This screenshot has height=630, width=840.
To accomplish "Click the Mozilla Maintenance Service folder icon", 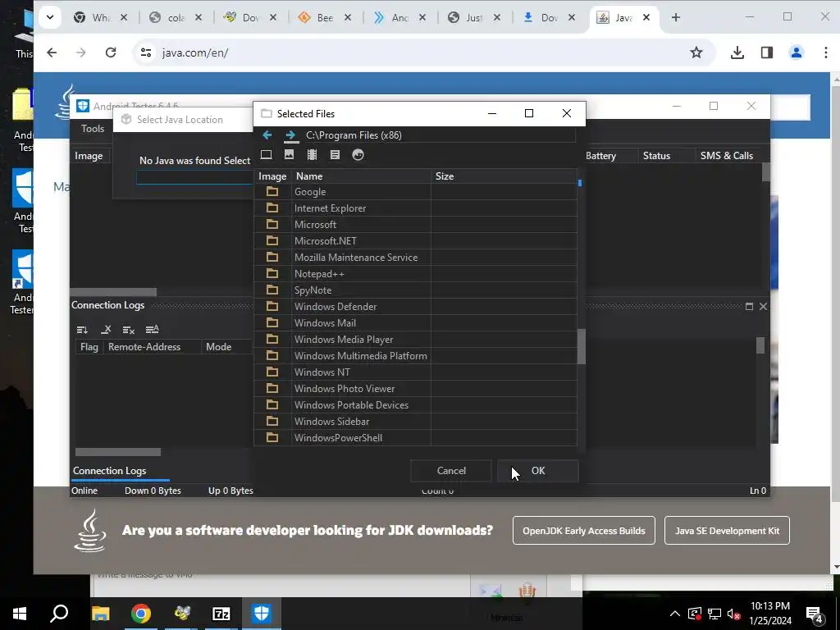I will click(272, 257).
